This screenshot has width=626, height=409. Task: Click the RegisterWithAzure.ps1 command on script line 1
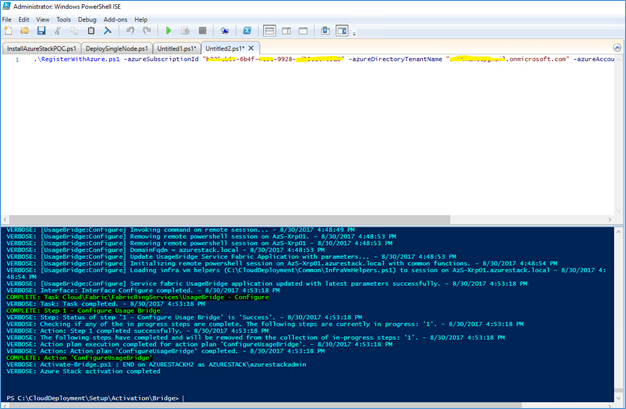(x=77, y=59)
